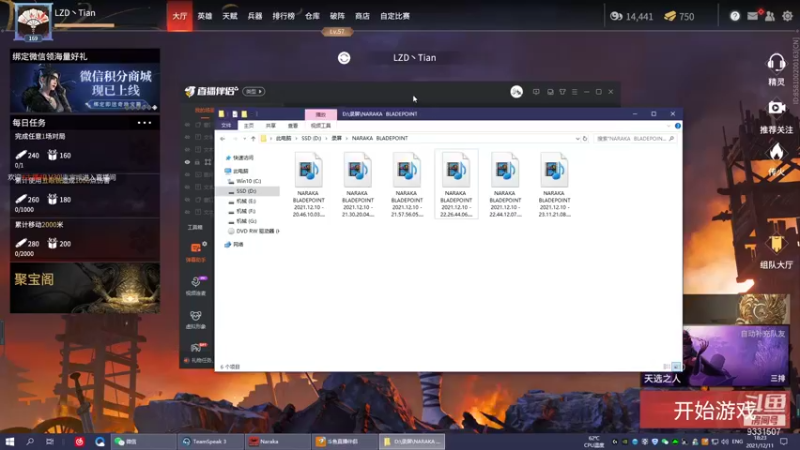The height and width of the screenshot is (450, 800).
Task: Open the 排行榜 leaderboard tab
Action: pyautogui.click(x=284, y=16)
